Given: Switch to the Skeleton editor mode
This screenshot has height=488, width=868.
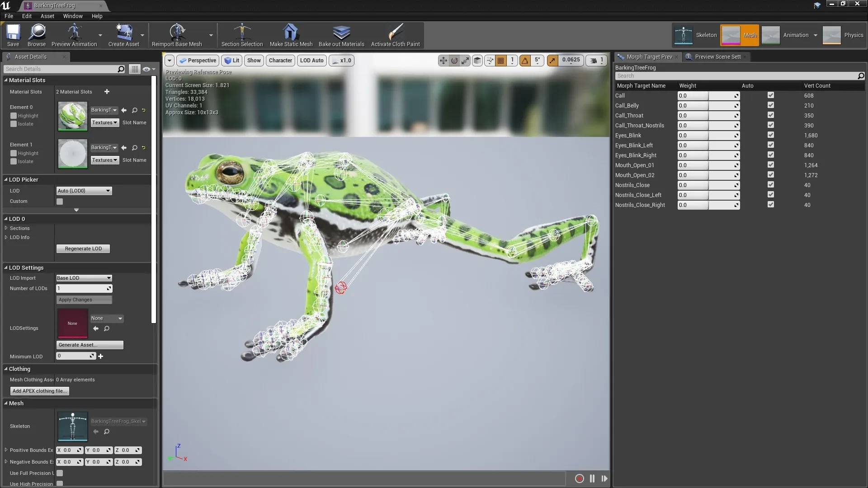Looking at the screenshot, I should click(695, 35).
